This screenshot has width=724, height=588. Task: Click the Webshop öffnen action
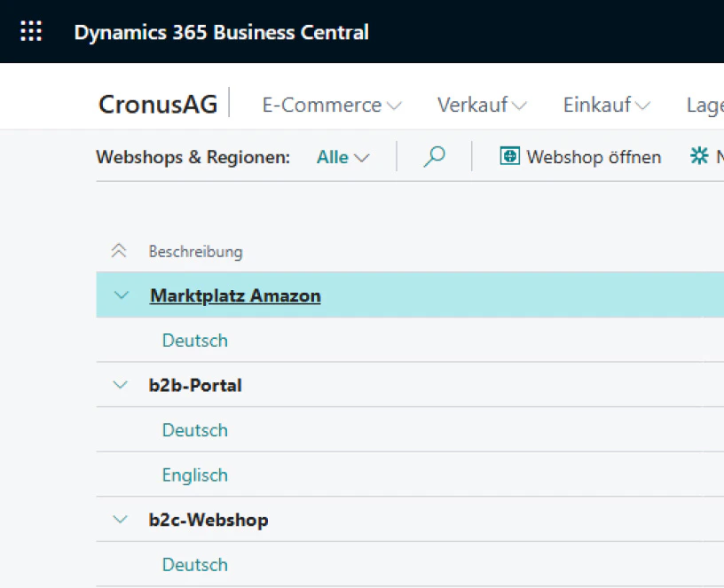coord(580,157)
